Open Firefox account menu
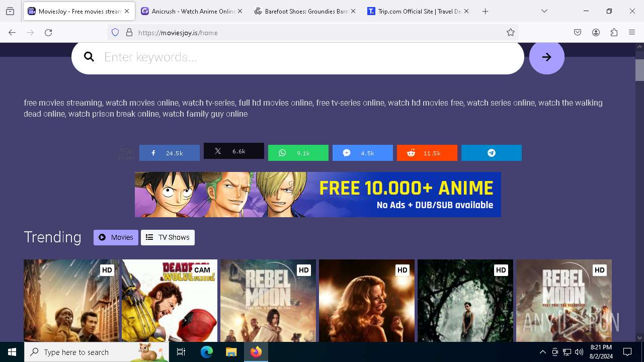 pos(596,33)
